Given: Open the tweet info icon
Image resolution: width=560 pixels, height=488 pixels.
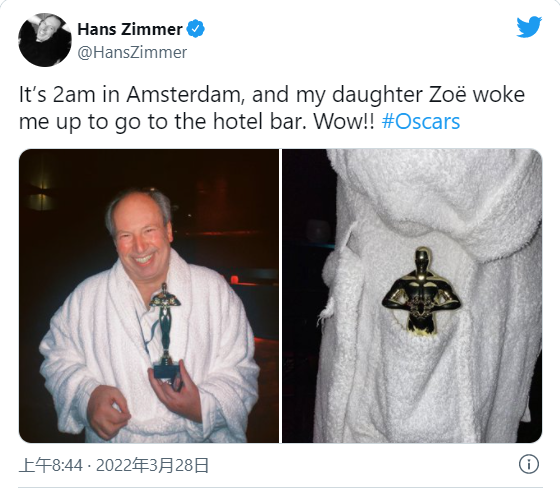Looking at the screenshot, I should [529, 464].
